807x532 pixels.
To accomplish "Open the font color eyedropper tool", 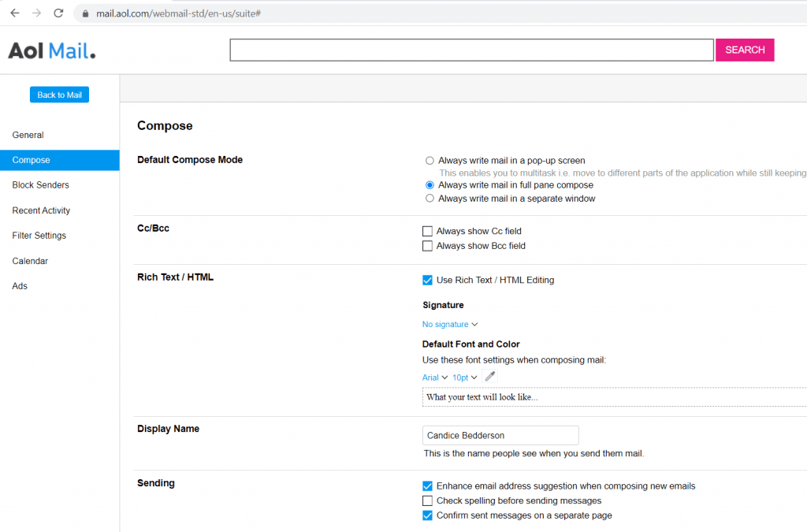I will click(x=489, y=376).
